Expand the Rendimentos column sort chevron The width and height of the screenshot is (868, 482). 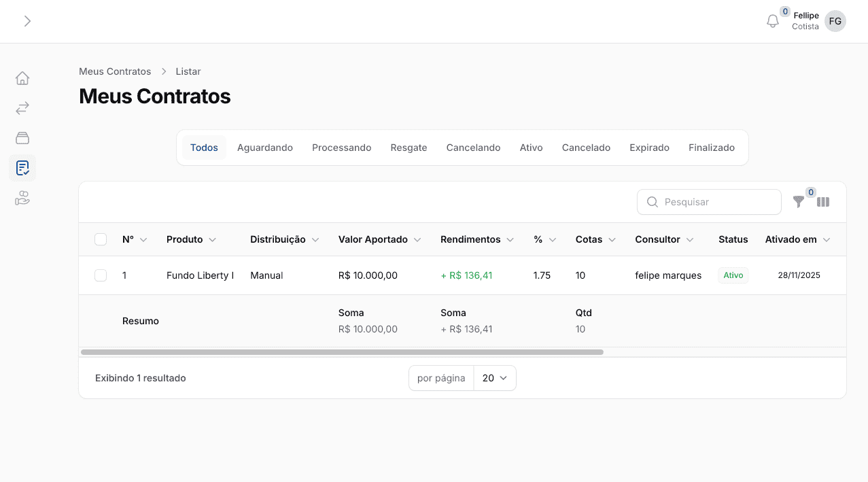click(510, 240)
